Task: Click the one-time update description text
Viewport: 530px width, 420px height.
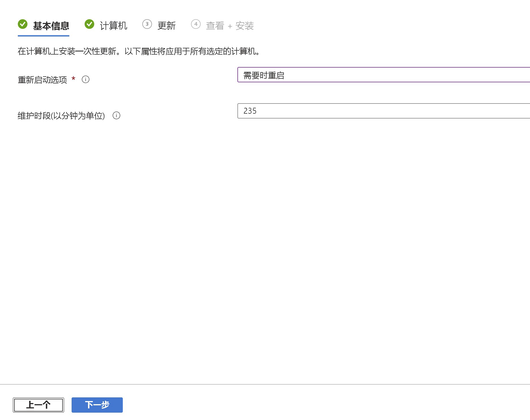Action: click(x=139, y=51)
